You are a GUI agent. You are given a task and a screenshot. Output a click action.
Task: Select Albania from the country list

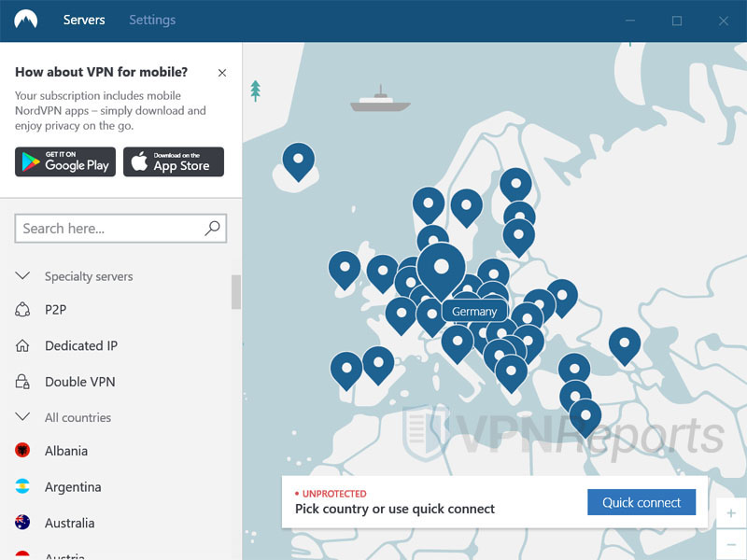point(66,451)
